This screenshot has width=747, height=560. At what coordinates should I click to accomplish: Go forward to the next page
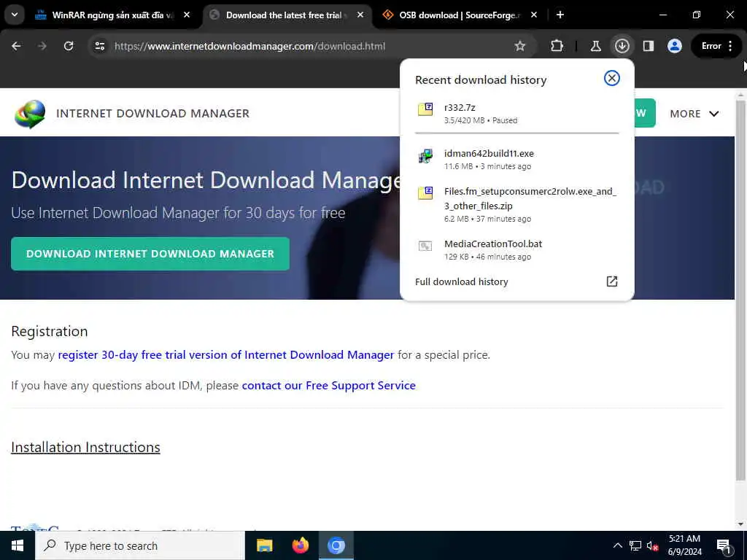(42, 46)
